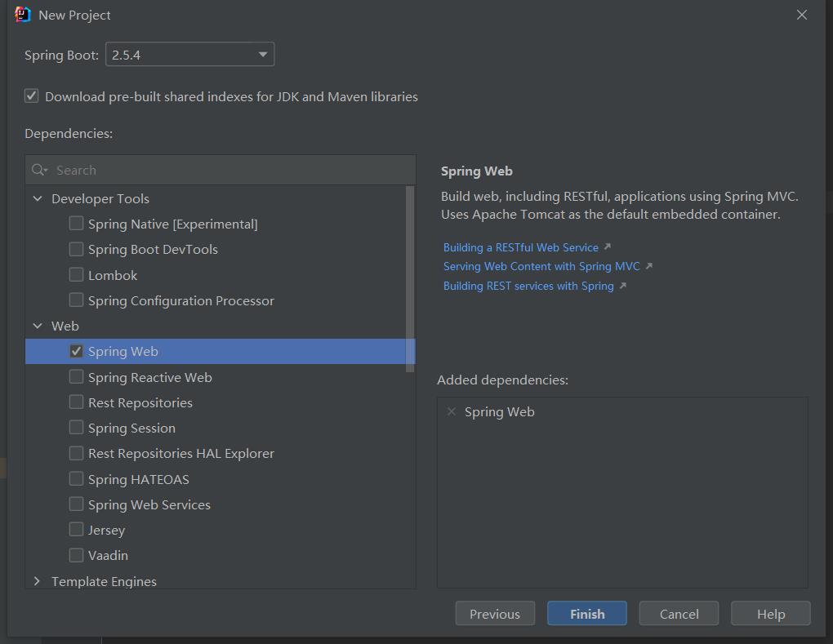The height and width of the screenshot is (644, 833).
Task: Click arrow icon beside Building a RESTful Web Service
Action: (607, 246)
